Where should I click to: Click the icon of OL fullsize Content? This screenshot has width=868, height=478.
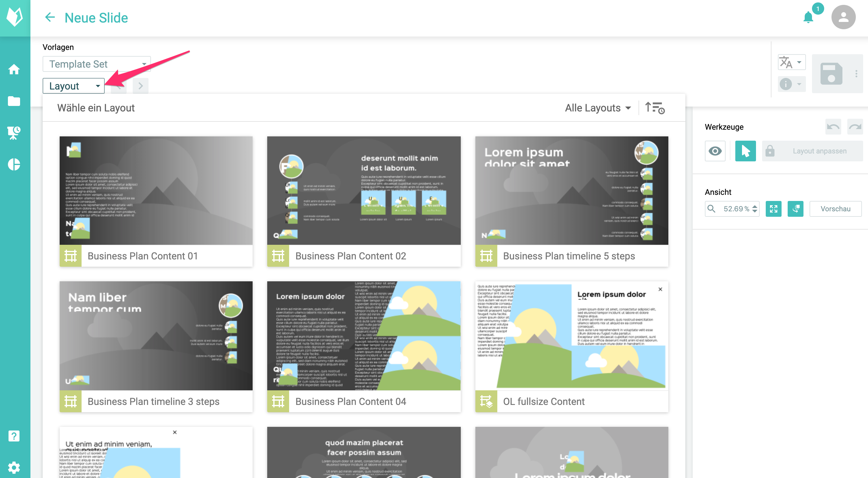(x=486, y=402)
